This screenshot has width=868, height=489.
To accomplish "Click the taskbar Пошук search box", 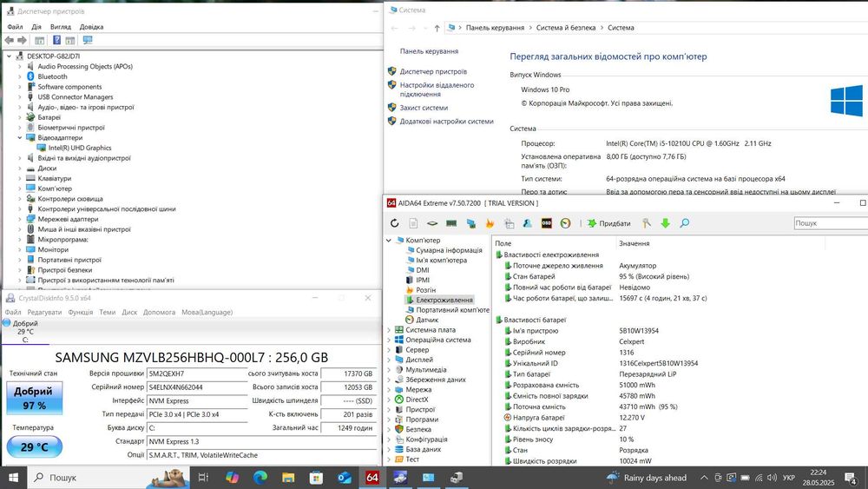I will tap(109, 478).
